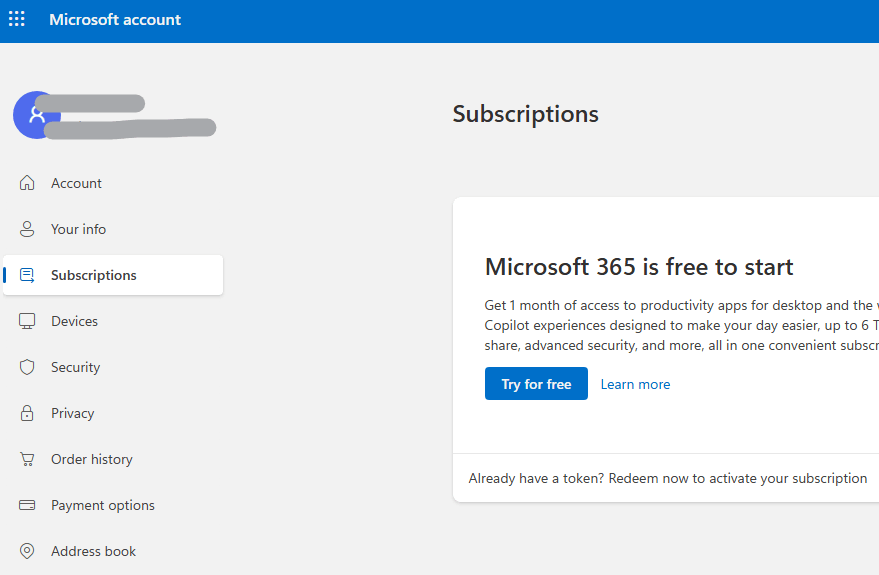This screenshot has width=879, height=575.
Task: Click the Security shield icon
Action: click(x=28, y=367)
